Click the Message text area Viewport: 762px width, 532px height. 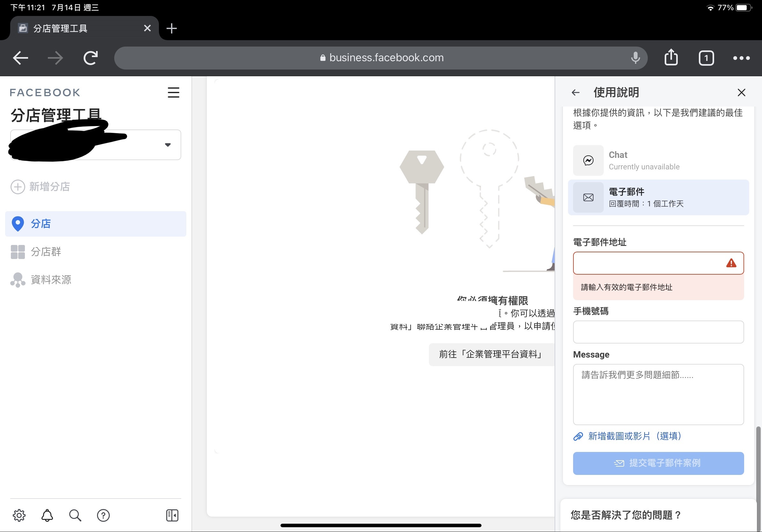(658, 394)
